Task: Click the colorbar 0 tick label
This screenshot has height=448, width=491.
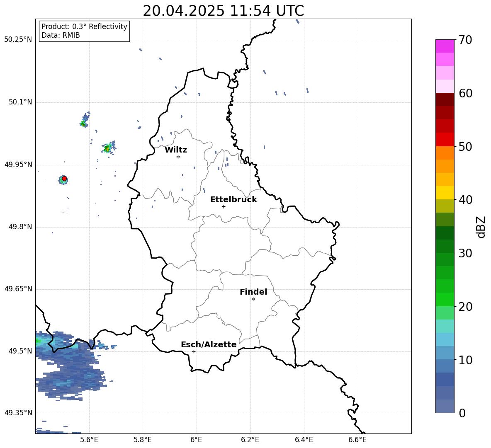Action: (x=462, y=413)
